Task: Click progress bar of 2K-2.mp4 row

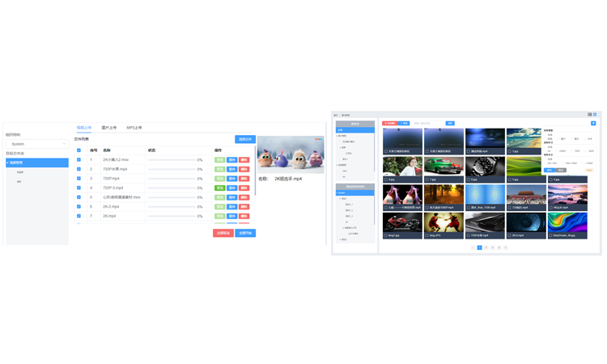Action: point(171,207)
